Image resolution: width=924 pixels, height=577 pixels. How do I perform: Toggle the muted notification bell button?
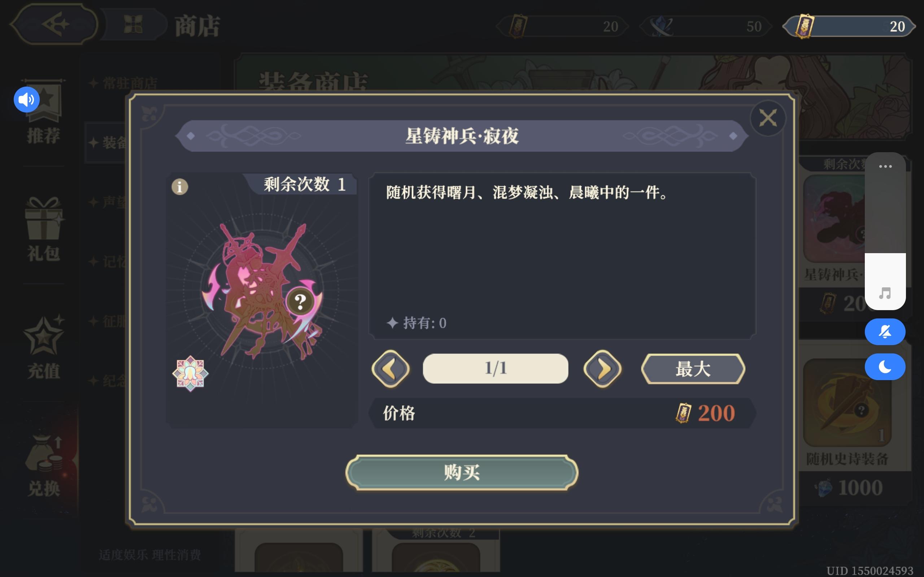885,332
